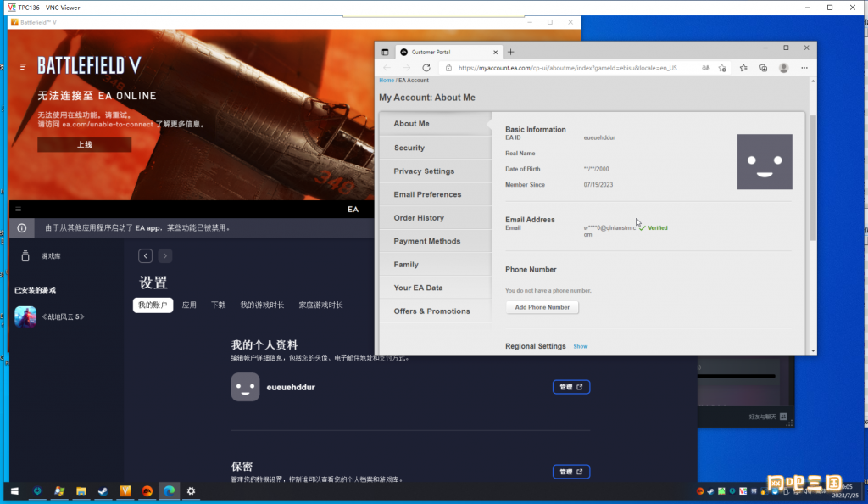Image resolution: width=868 pixels, height=504 pixels.
Task: Click the browser page vertical scrollbar
Action: tap(813, 177)
